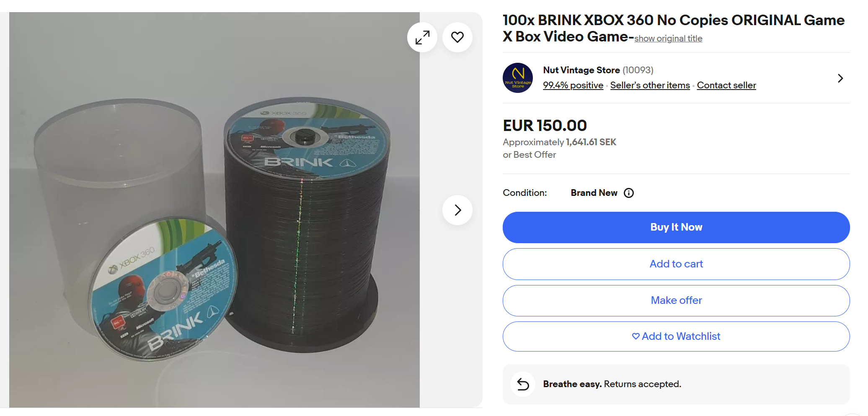
Task: Open the Condition info icon
Action: (x=628, y=193)
